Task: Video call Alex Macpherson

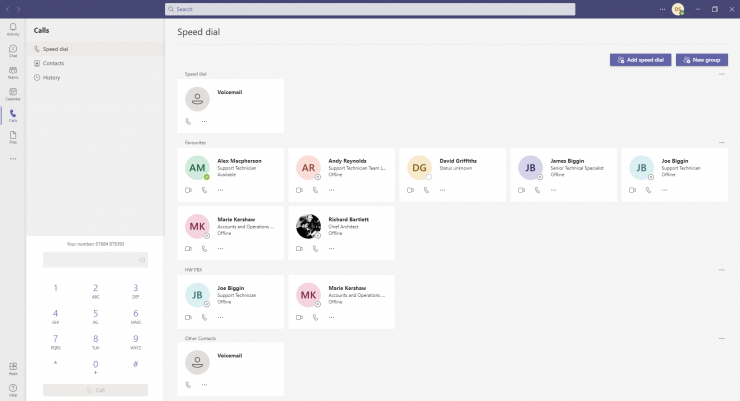Action: tap(188, 190)
